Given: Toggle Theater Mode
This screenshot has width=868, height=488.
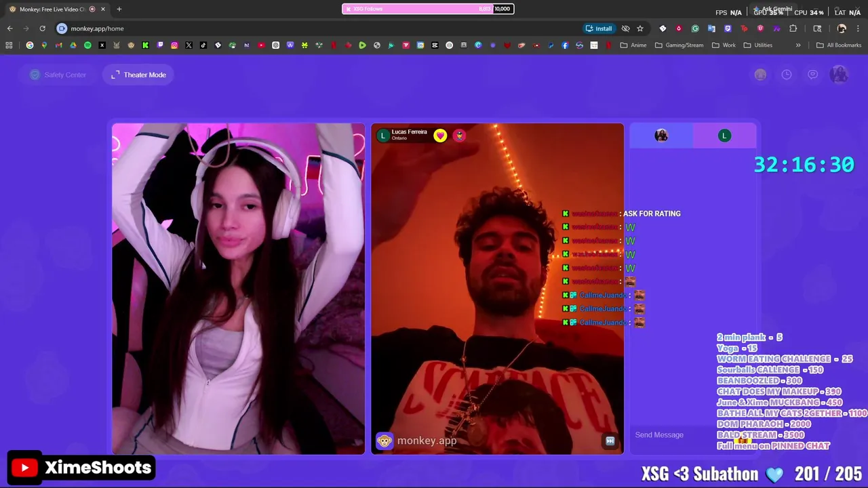Looking at the screenshot, I should [x=139, y=75].
